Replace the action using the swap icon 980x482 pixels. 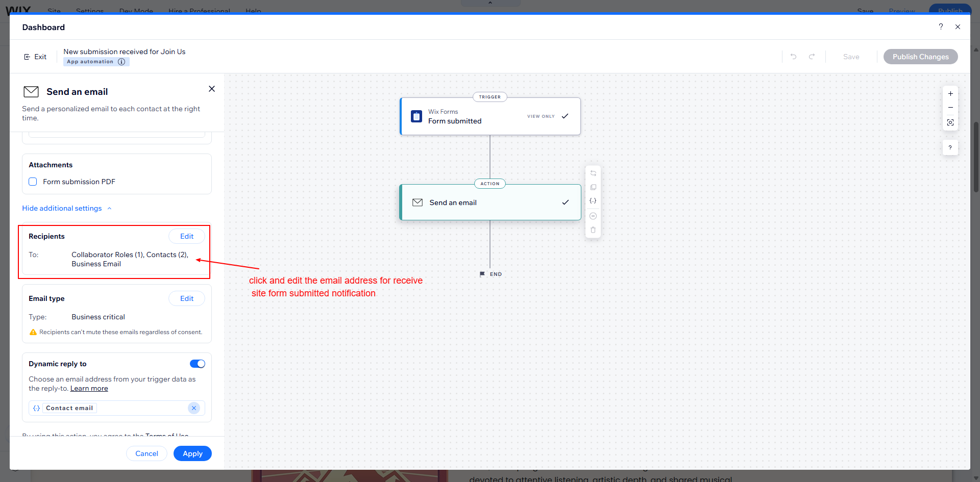pyautogui.click(x=593, y=173)
